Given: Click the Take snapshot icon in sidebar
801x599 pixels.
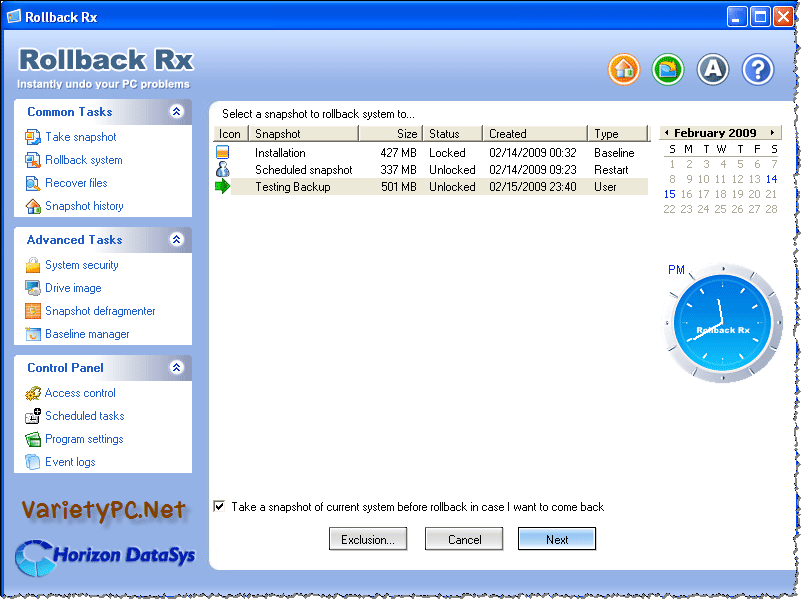Looking at the screenshot, I should (x=32, y=137).
